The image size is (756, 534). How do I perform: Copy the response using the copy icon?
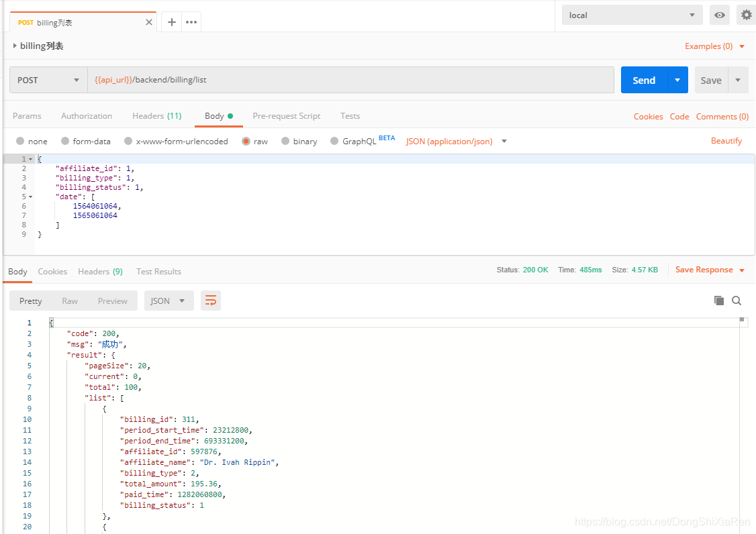720,301
